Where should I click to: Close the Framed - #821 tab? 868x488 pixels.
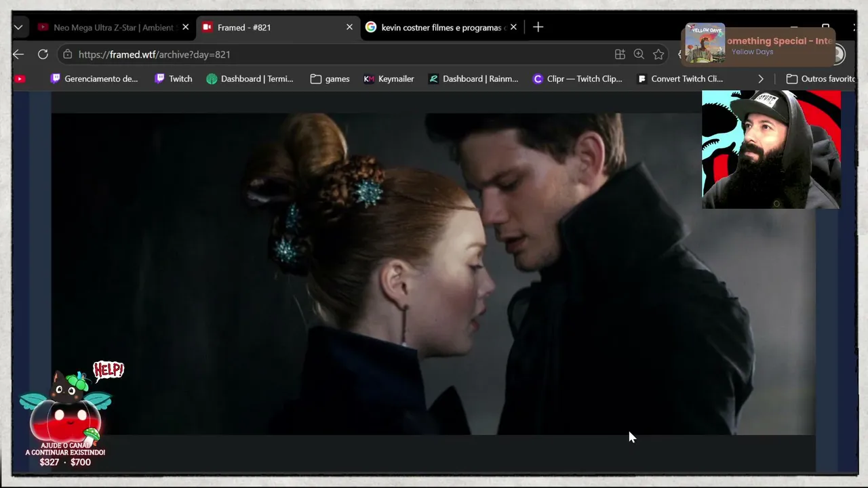point(349,27)
